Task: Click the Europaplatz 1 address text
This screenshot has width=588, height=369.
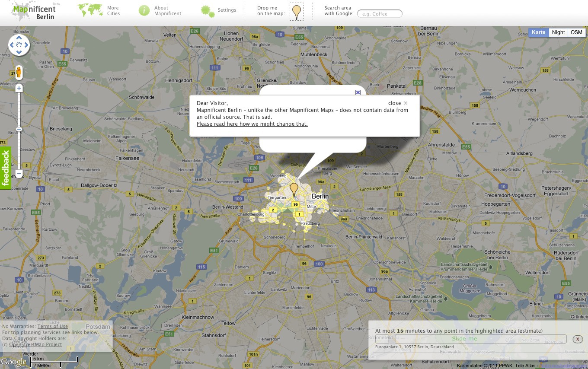Action: 415,347
